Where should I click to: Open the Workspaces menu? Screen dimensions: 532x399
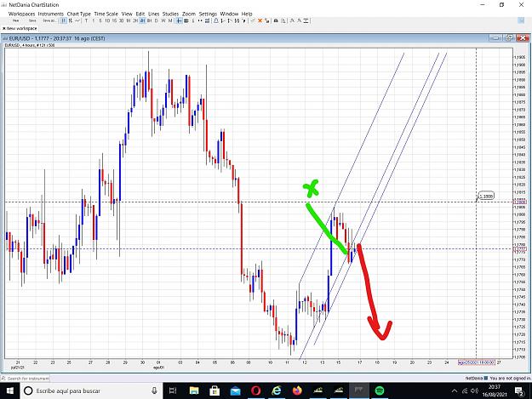point(22,14)
